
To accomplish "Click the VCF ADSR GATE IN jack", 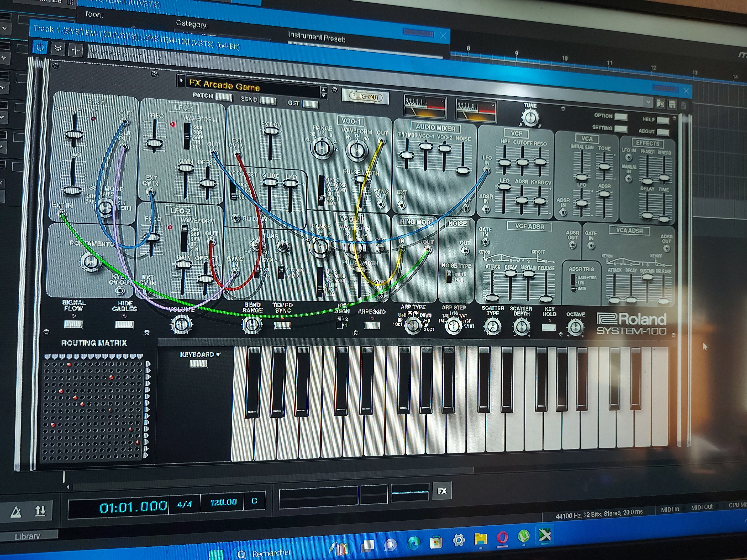I will [x=485, y=242].
